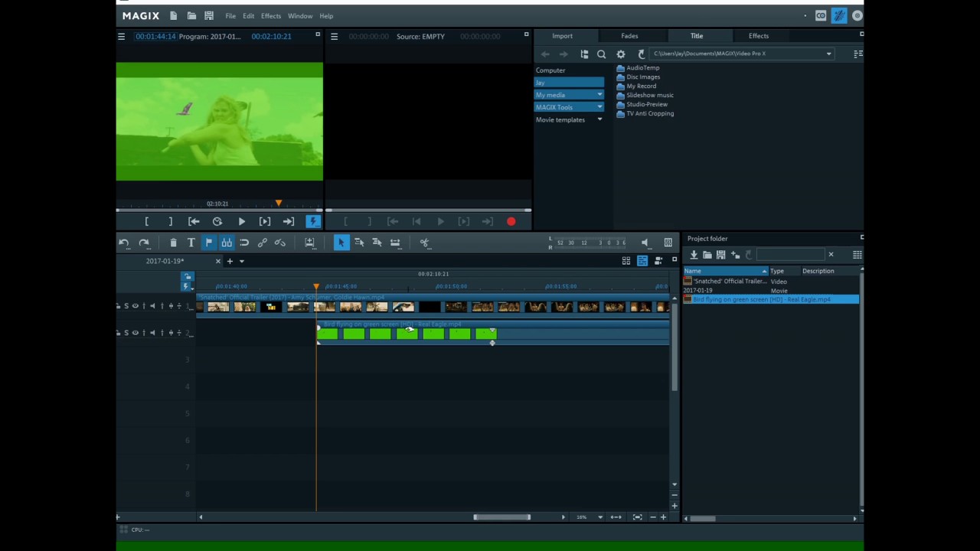Undo the last edit in the timeline toolbar
The image size is (980, 551).
pyautogui.click(x=124, y=243)
